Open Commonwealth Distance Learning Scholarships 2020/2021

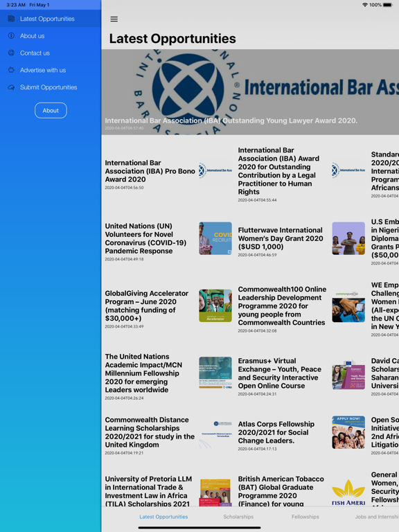tap(150, 432)
